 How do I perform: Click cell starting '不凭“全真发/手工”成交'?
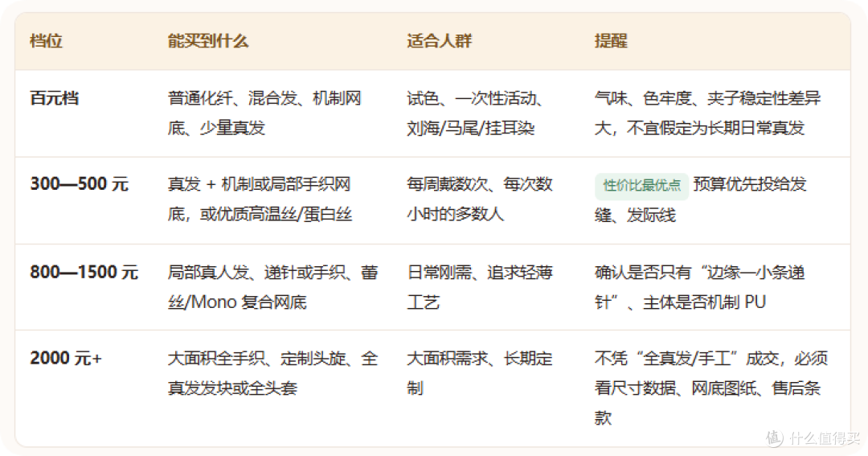coord(710,388)
